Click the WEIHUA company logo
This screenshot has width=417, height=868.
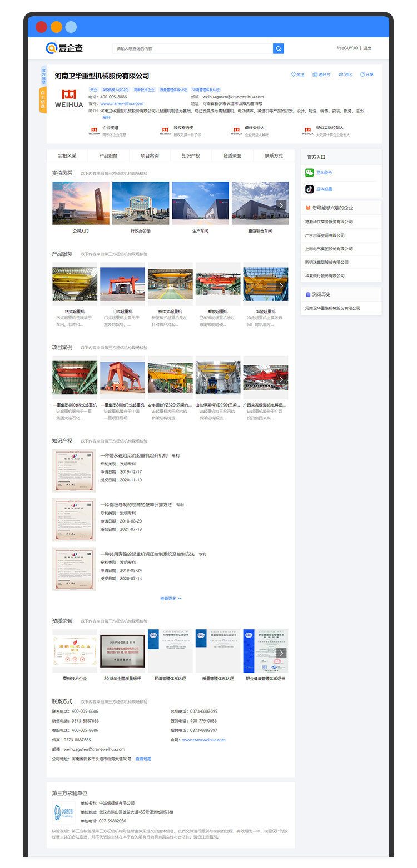click(69, 98)
